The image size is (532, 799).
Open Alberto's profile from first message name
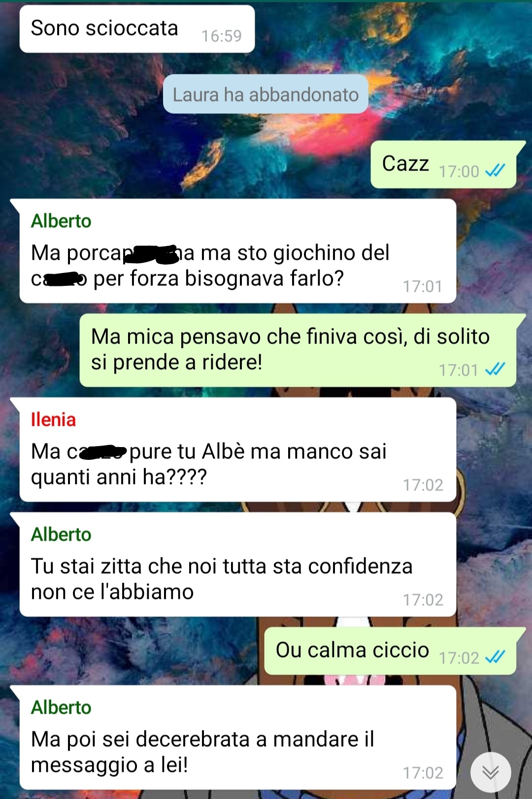click(61, 221)
